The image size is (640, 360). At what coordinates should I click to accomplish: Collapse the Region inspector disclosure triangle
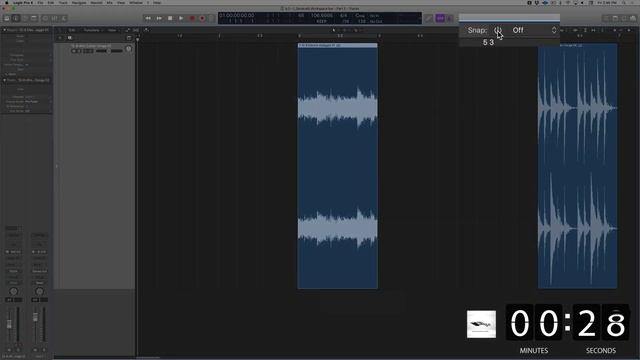tap(4, 30)
